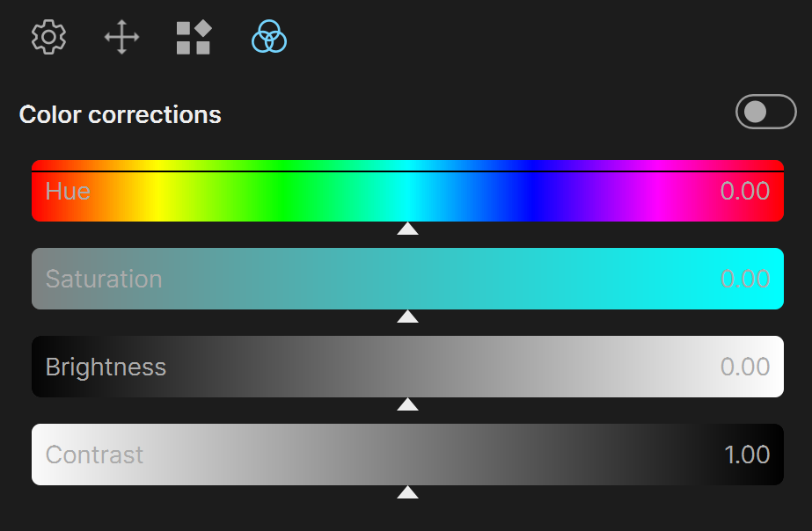Click the Brightness label text
This screenshot has width=812, height=531.
tap(106, 368)
